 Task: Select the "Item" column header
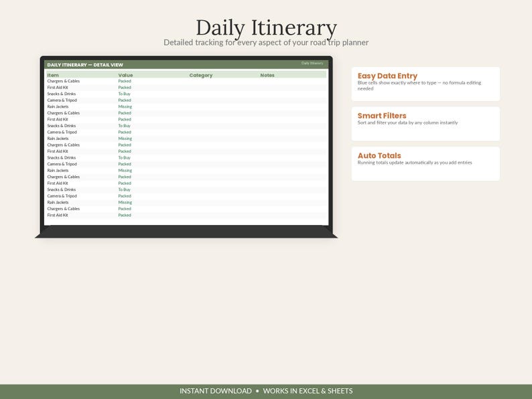[x=53, y=75]
